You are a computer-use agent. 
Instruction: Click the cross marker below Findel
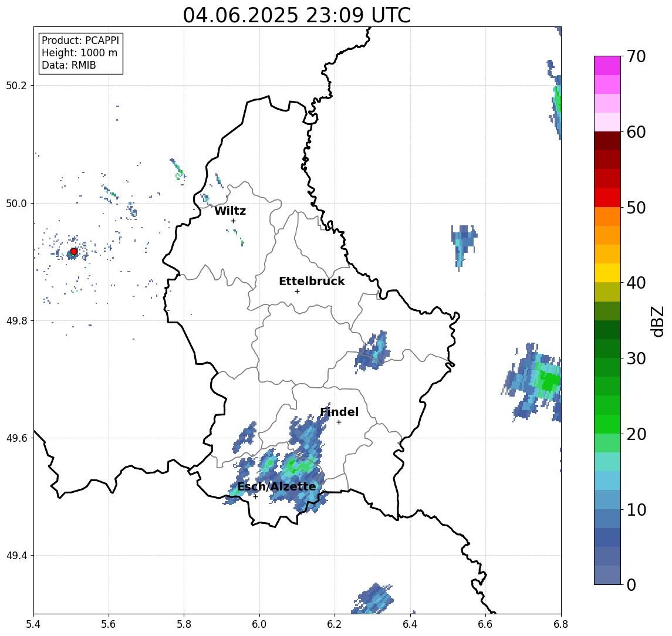(x=339, y=422)
